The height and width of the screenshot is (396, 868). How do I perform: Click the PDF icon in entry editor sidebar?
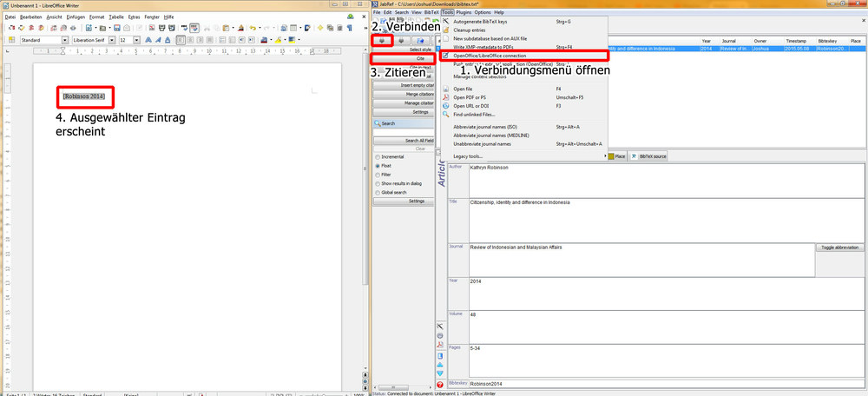[x=441, y=345]
